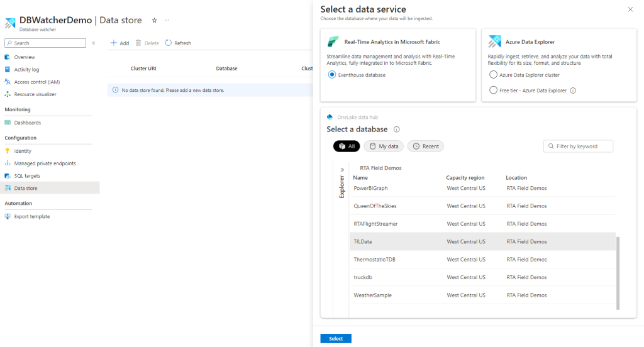Refresh the data store list
Screen dimensions: 644x347
[178, 43]
